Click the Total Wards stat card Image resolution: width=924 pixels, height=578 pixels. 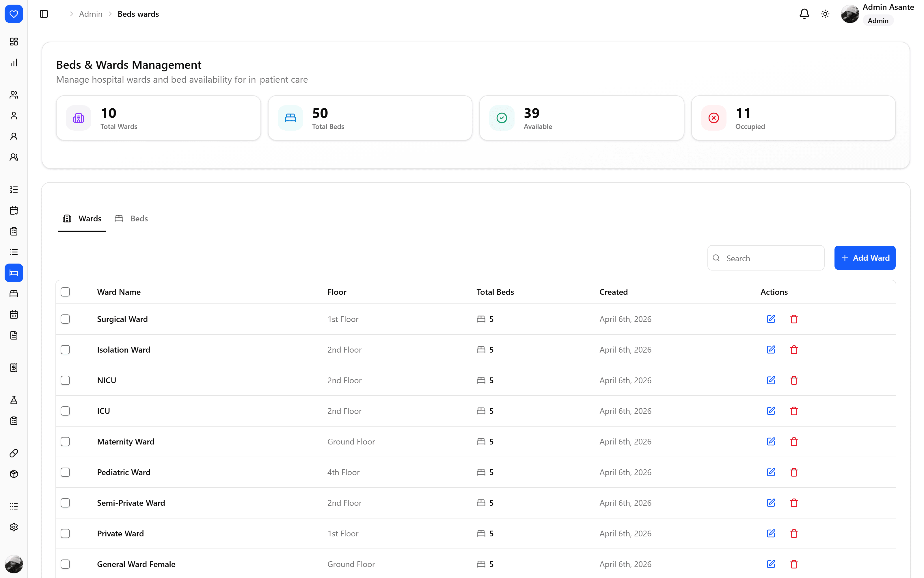[x=159, y=118]
